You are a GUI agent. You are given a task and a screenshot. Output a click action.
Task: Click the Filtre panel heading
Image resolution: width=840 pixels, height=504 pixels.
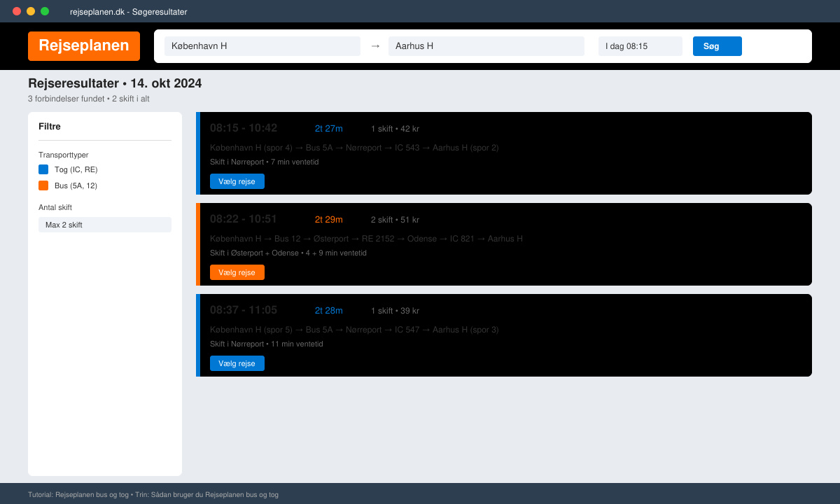tap(50, 127)
